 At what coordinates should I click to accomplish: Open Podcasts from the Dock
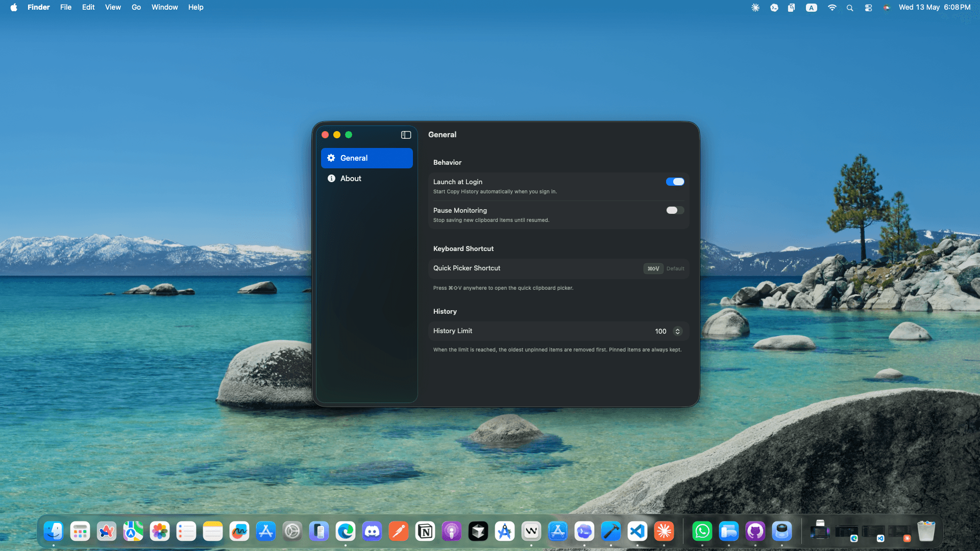[x=452, y=532]
